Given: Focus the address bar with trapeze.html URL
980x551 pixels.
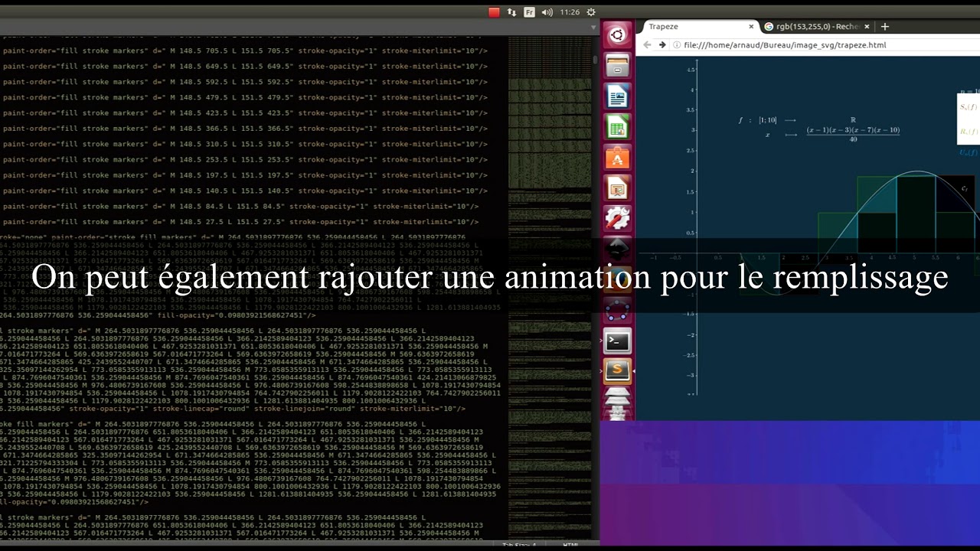Looking at the screenshot, I should point(823,45).
